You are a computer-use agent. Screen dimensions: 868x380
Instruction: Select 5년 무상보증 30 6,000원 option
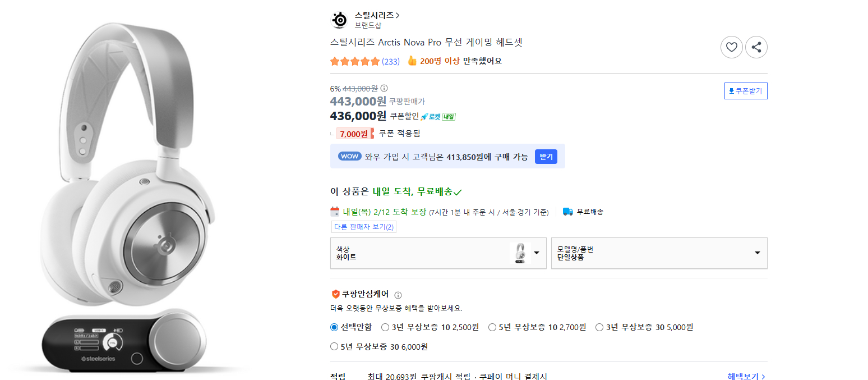tap(334, 346)
